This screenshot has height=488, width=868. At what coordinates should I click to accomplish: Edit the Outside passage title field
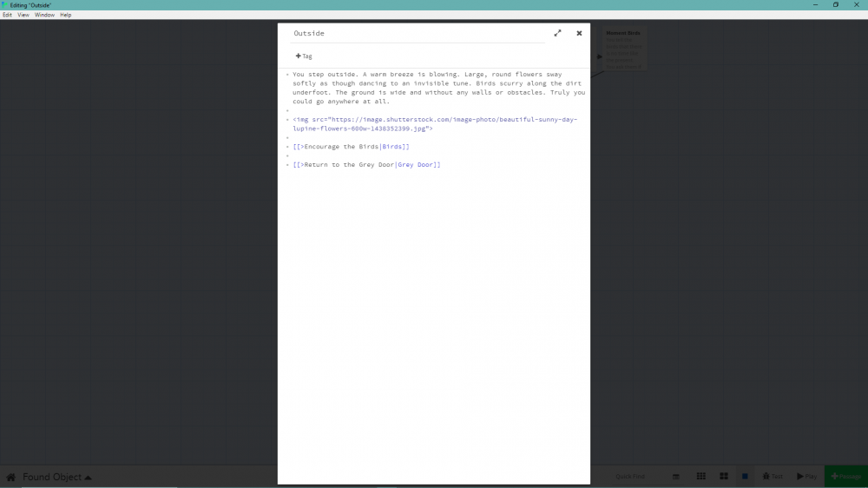coord(417,33)
